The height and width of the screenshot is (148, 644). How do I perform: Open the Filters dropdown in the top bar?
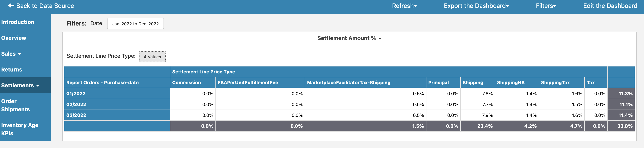tap(546, 5)
